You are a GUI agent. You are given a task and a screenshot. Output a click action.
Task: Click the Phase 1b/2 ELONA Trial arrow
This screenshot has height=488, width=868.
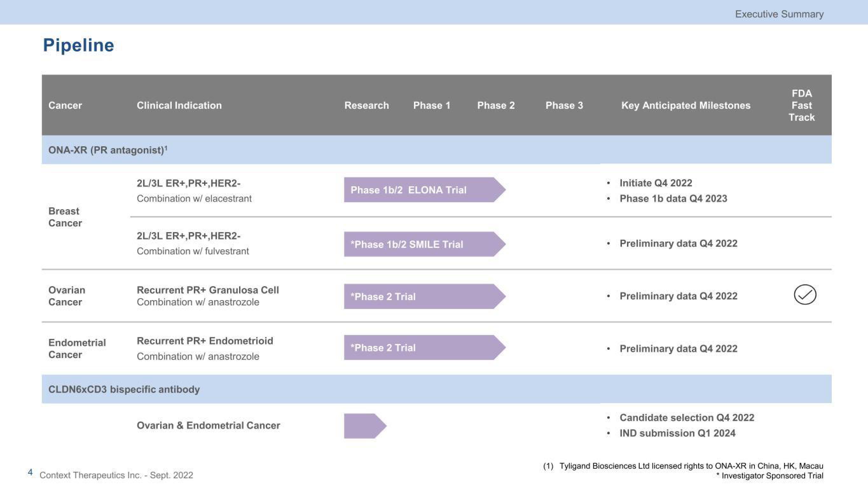[424, 190]
